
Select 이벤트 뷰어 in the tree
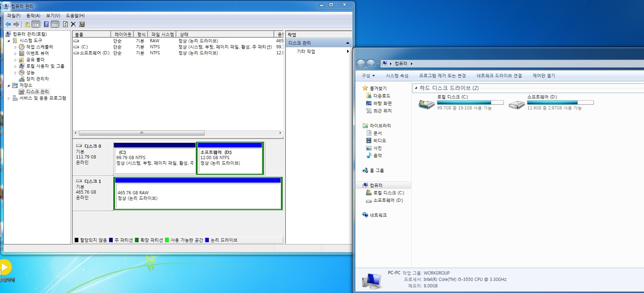(37, 53)
